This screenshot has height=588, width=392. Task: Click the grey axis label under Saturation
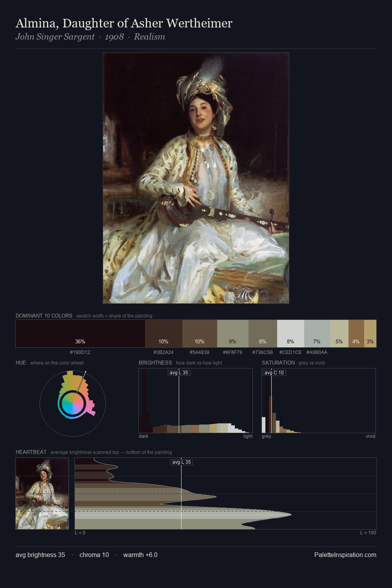click(267, 436)
